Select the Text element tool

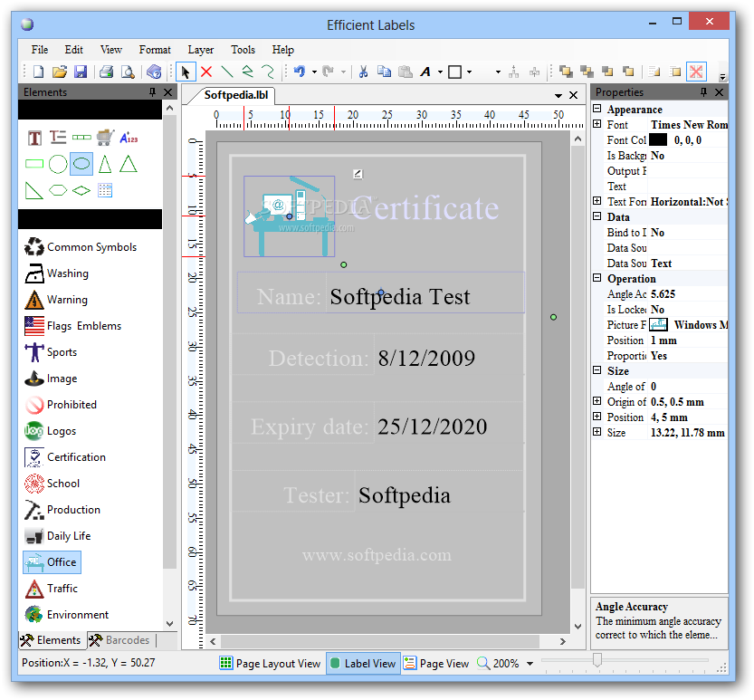click(34, 139)
